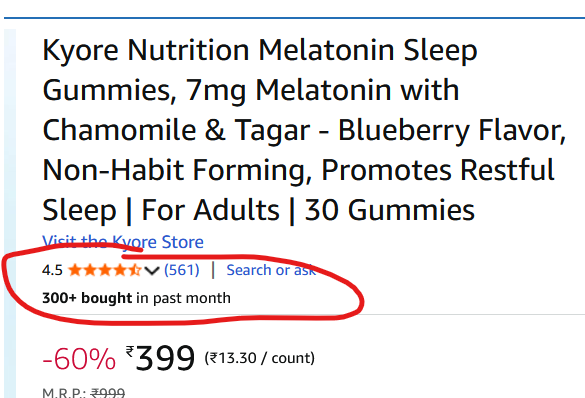585x398 pixels.
Task: Click the struck-through ₹999 M.R.P. value
Action: click(108, 393)
